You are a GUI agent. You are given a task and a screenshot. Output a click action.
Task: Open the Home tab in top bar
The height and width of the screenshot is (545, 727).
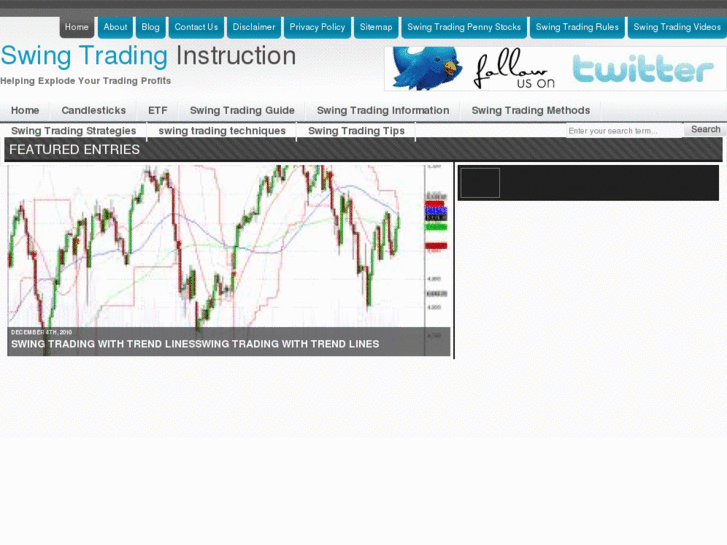[77, 27]
